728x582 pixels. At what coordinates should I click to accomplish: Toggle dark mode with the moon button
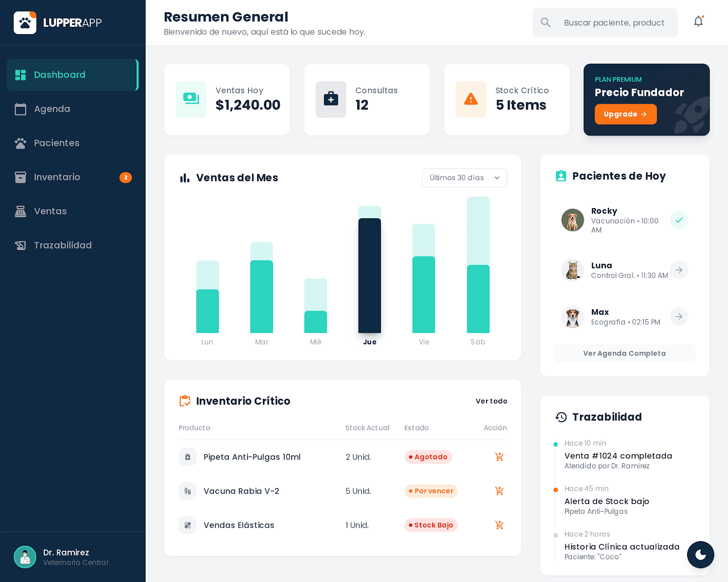point(700,555)
